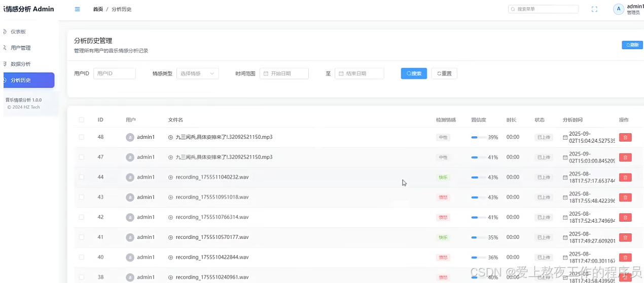The image size is (644, 283).
Task: Click play icon of row ID 48 file
Action: coord(170,137)
